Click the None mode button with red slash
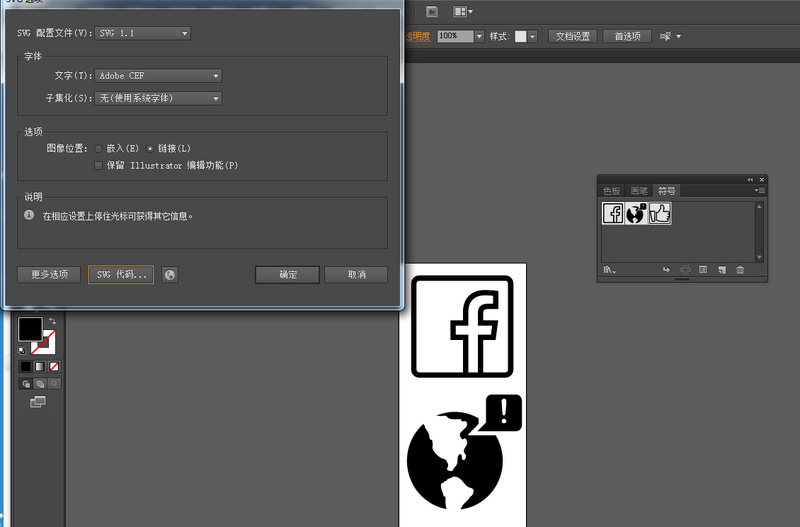The height and width of the screenshot is (527, 800). (54, 366)
